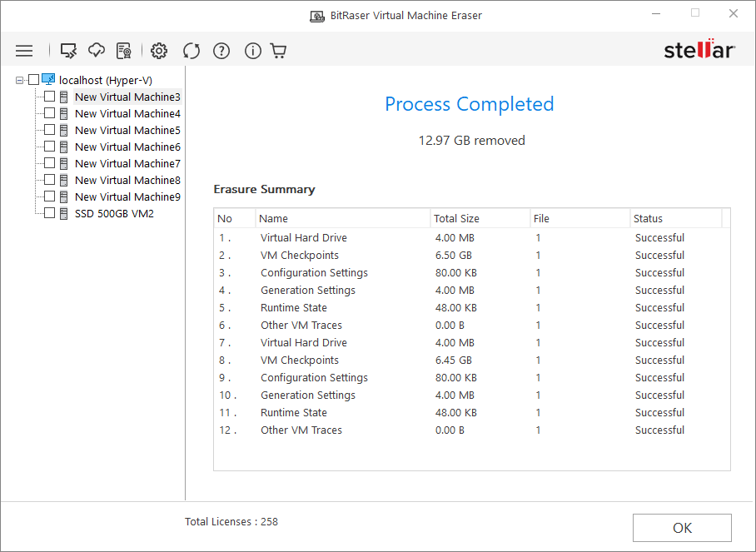Click the 6.50 GB size cell
This screenshot has height=552, width=756.
(x=453, y=255)
